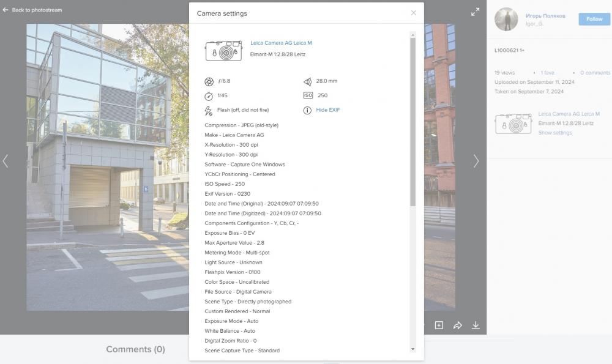Click the info icon beside Hide EXIF
The width and height of the screenshot is (612, 364).
pos(307,110)
